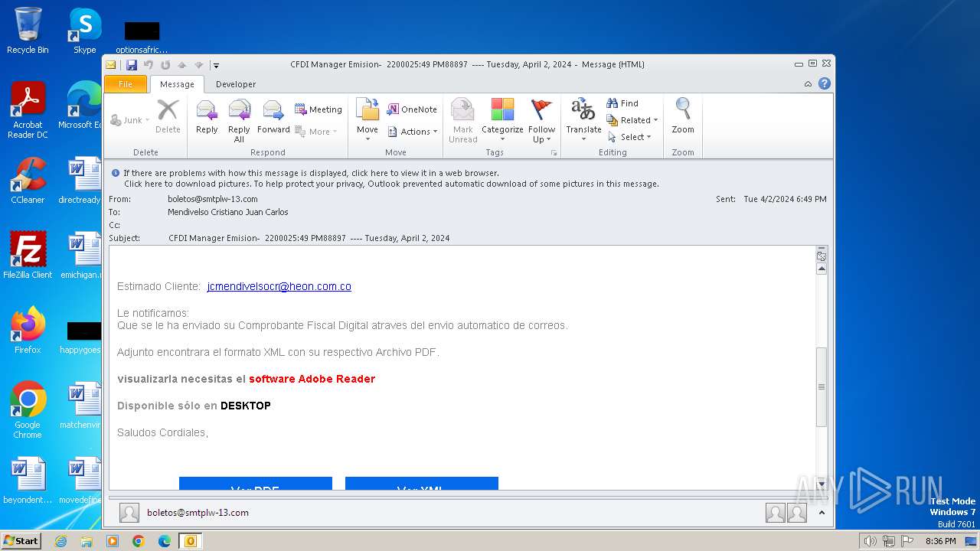980x551 pixels.
Task: Click Reply All in Respond group
Action: [239, 120]
